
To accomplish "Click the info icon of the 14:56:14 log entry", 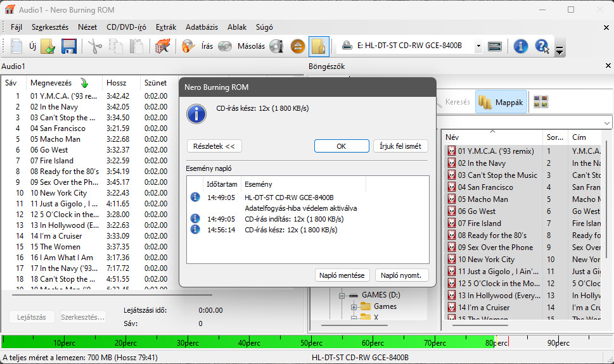I will coord(195,229).
